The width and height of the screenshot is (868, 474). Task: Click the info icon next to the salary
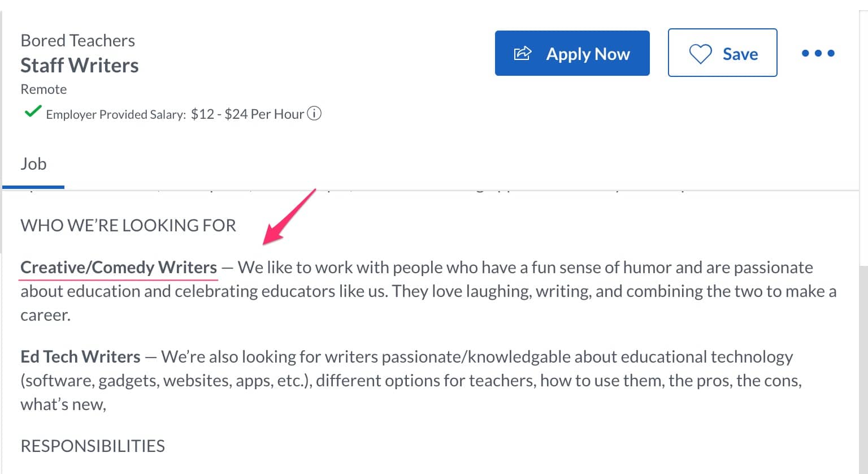[314, 114]
